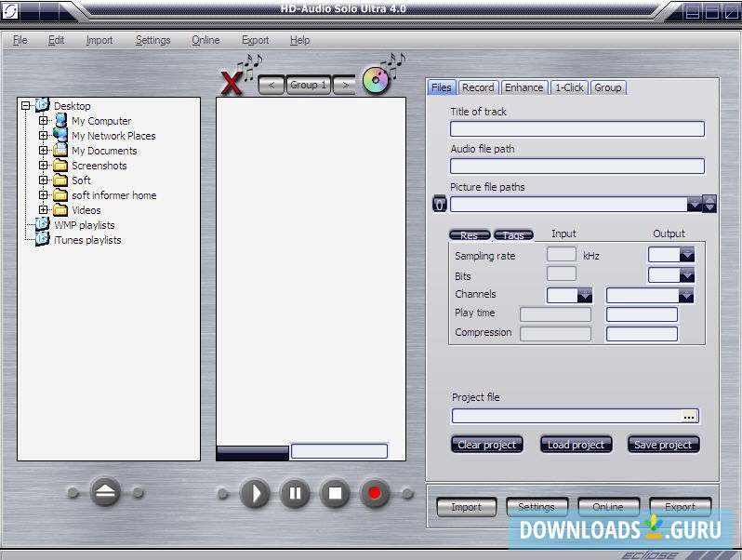Click the Save project button
742x560 pixels.
663,445
